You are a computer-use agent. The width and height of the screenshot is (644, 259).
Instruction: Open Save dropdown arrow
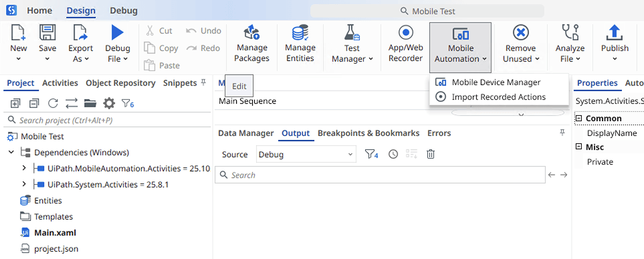click(x=47, y=59)
